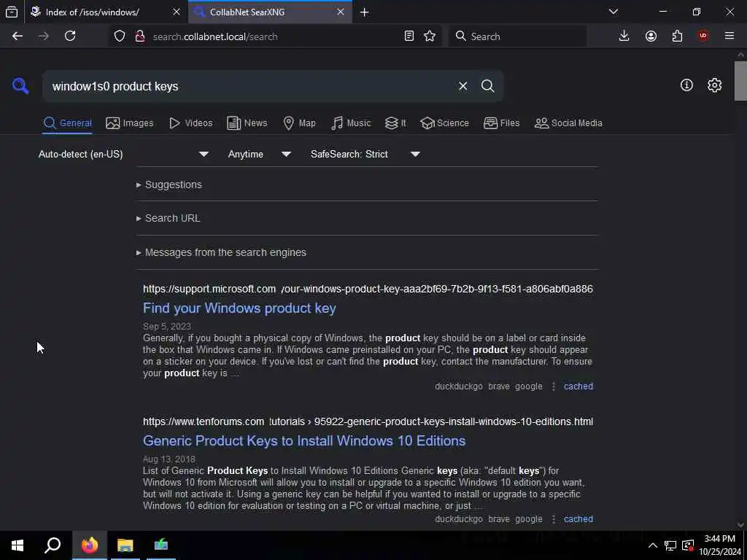The image size is (747, 560).
Task: Switch to Map search category
Action: pos(299,122)
